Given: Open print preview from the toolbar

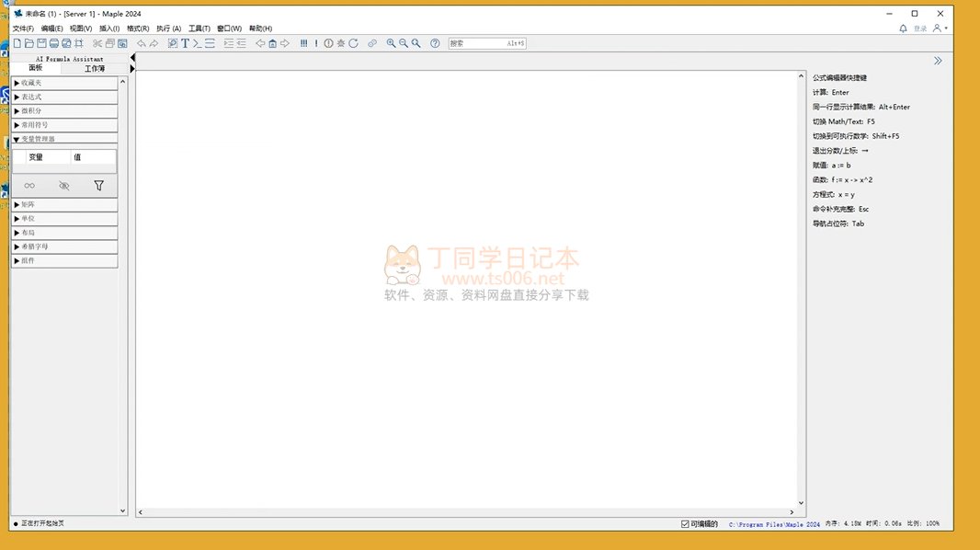Looking at the screenshot, I should tap(66, 43).
